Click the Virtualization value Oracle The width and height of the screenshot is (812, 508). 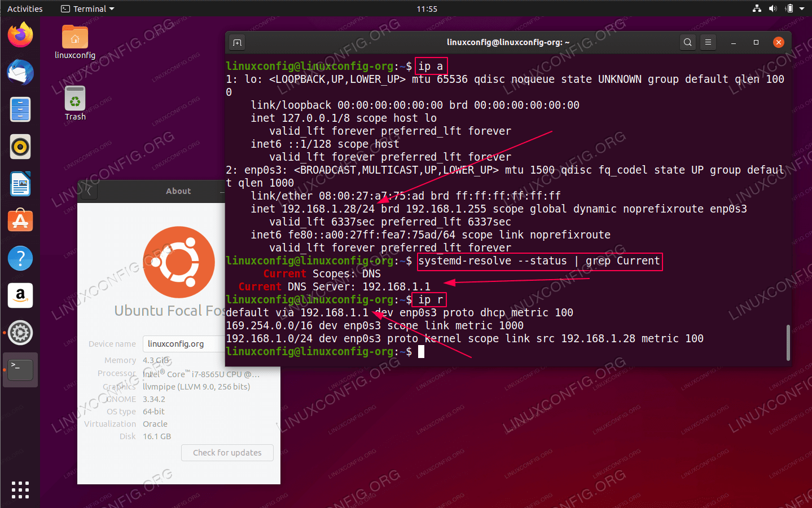155,424
